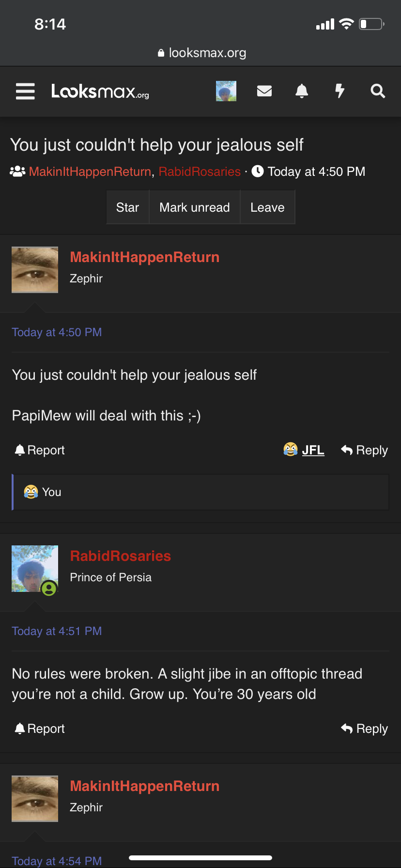Open RabidRosaries avatar in second post

point(35,569)
